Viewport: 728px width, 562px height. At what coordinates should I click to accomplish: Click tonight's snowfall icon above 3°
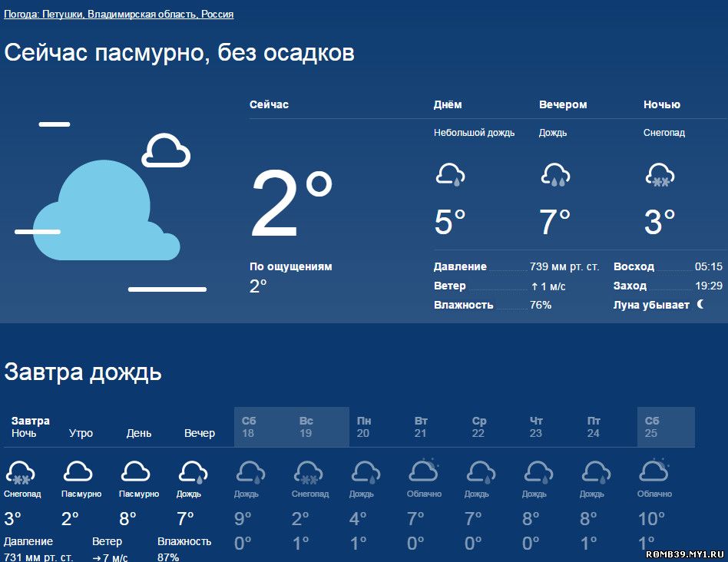(x=660, y=174)
